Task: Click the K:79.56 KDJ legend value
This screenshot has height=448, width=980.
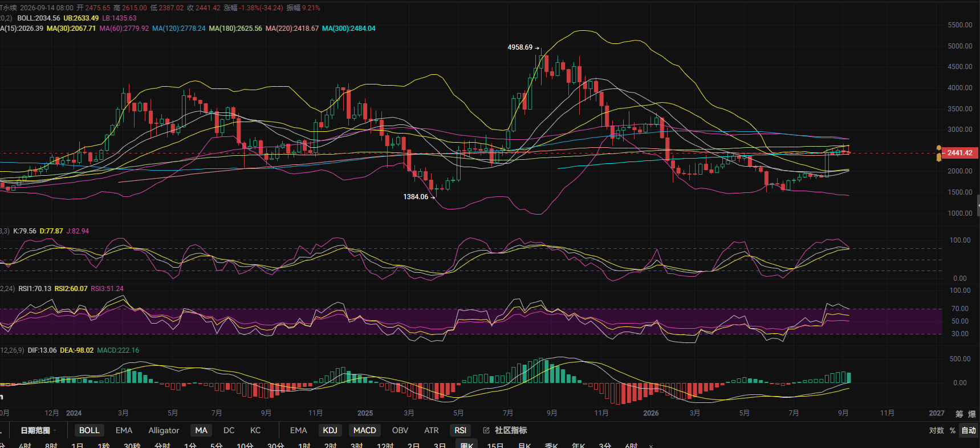Action: pyautogui.click(x=25, y=231)
